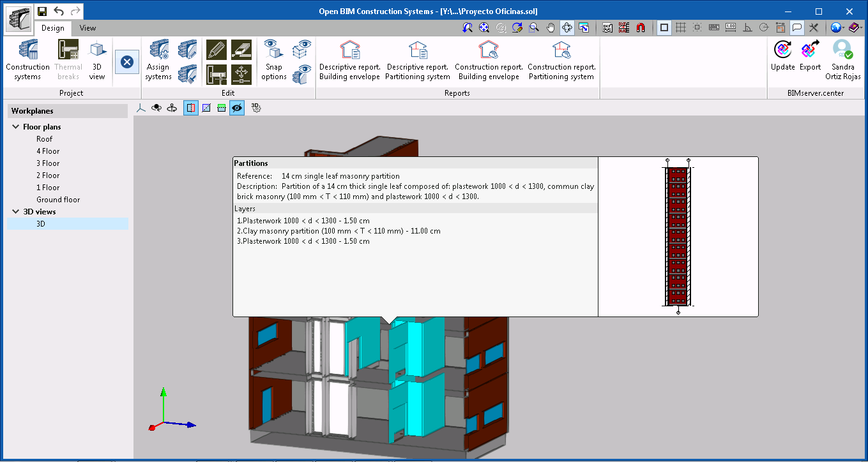
Task: Open the help book dropdown arrow
Action: (862, 27)
